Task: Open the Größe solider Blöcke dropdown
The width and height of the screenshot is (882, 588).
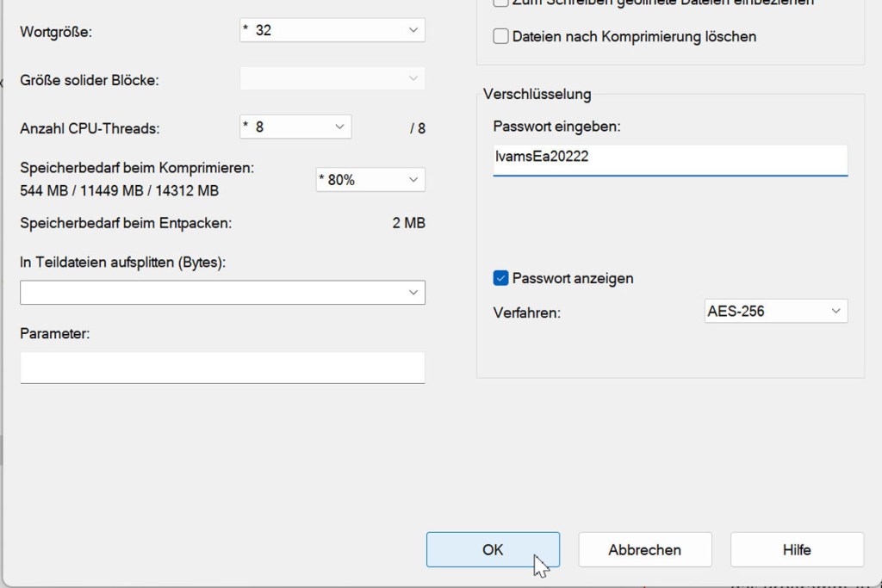Action: coord(332,78)
